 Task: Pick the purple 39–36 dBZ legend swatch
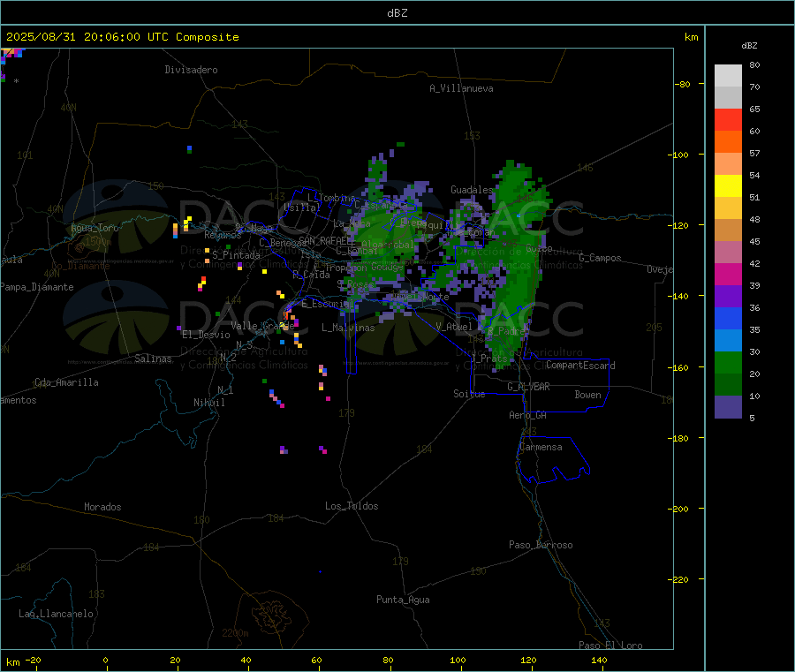pyautogui.click(x=728, y=297)
